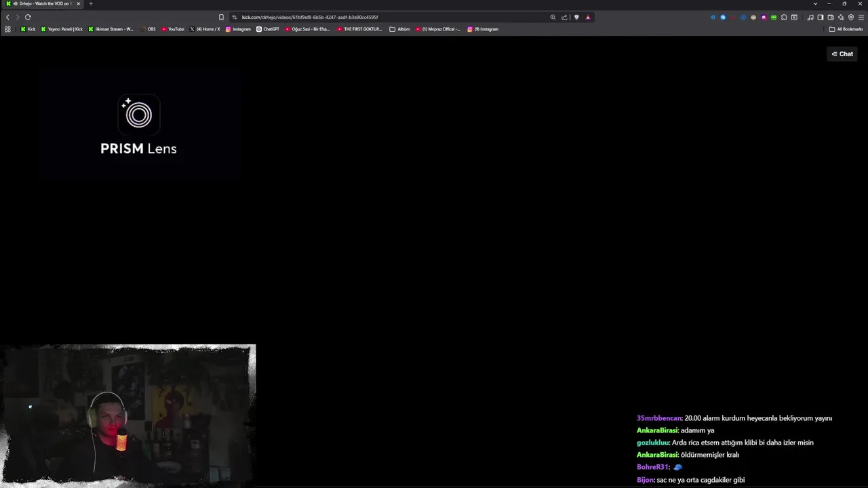
Task: Click username 35mrbbencan in chat
Action: [659, 418]
